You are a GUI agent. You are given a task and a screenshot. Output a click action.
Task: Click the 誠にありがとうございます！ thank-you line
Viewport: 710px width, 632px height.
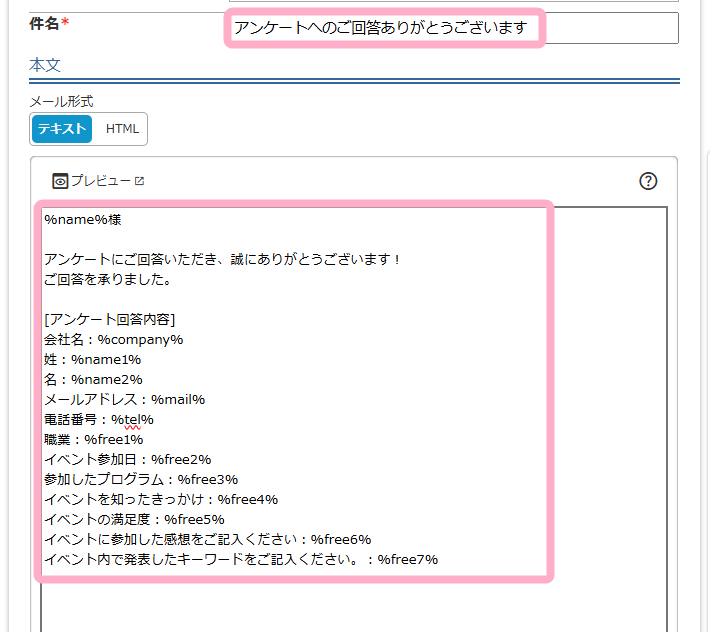click(x=222, y=259)
